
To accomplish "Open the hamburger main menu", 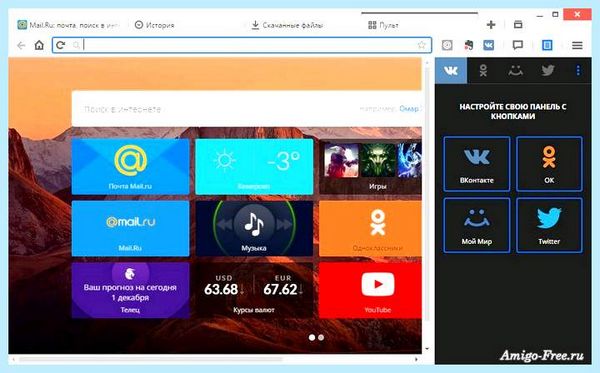I will [x=577, y=46].
